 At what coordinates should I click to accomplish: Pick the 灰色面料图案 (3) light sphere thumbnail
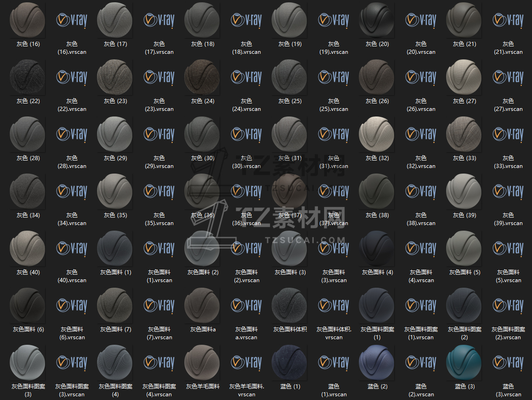pyautogui.click(x=27, y=362)
